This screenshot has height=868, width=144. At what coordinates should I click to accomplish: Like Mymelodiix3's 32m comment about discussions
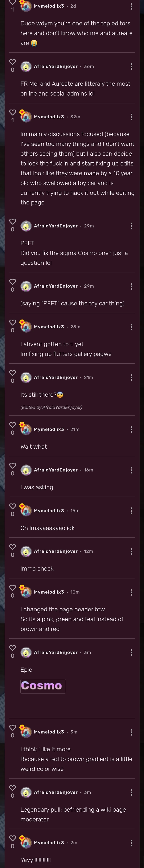click(x=12, y=112)
